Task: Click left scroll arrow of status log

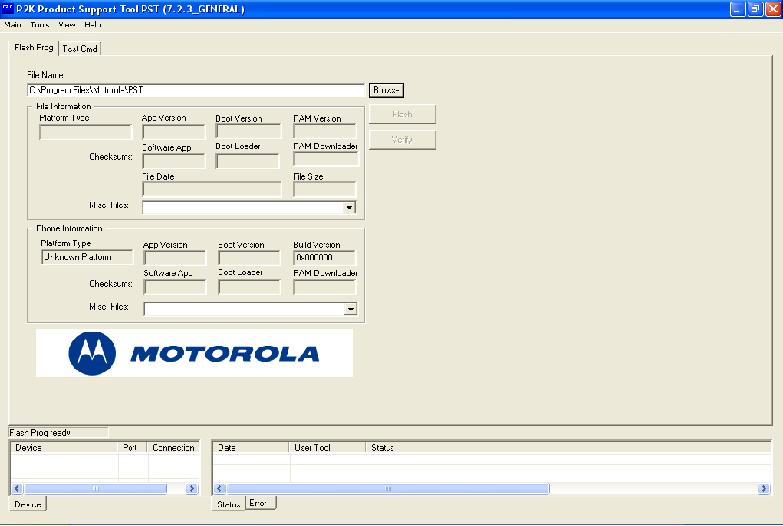Action: 219,489
